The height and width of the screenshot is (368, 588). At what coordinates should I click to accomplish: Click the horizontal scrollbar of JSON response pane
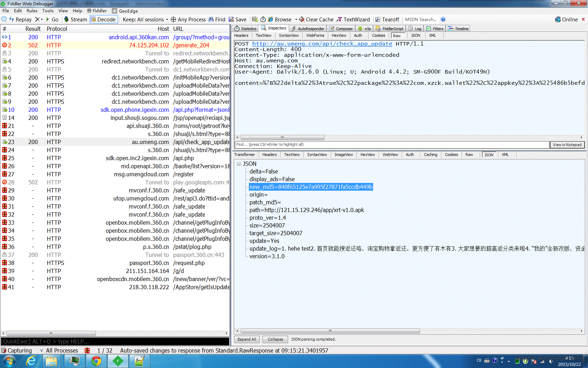coord(330,331)
